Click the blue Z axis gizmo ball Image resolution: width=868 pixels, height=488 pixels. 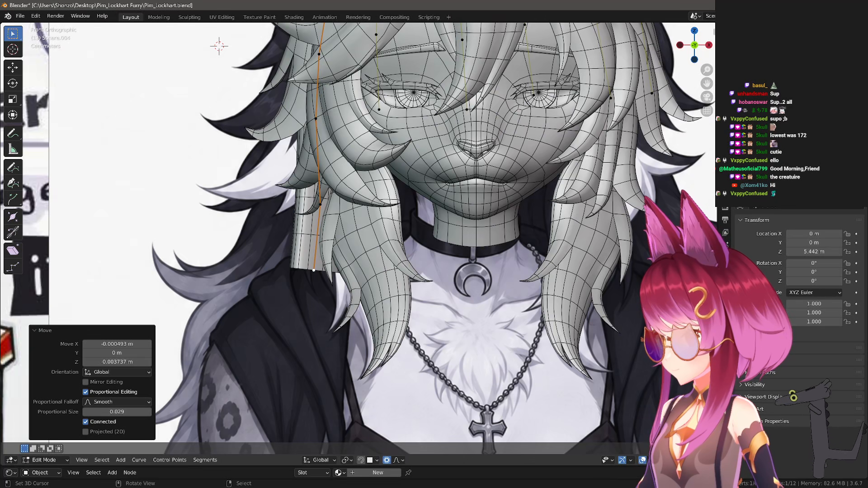694,31
